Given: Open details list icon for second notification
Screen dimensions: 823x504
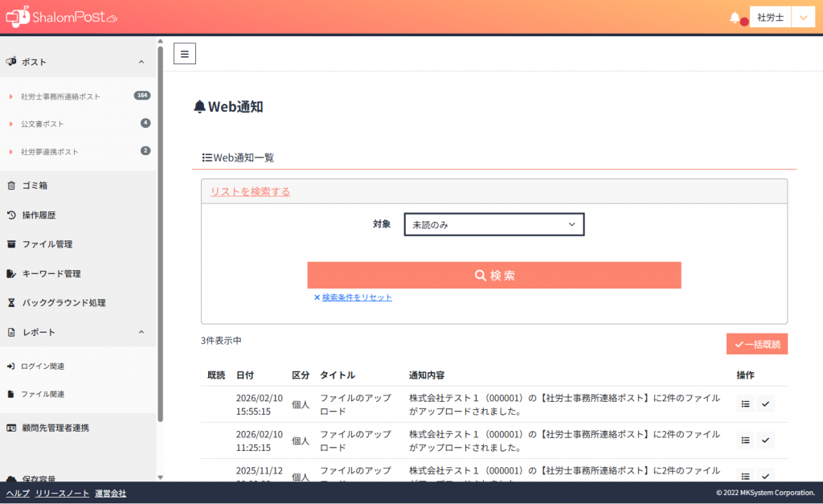Looking at the screenshot, I should pyautogui.click(x=745, y=440).
